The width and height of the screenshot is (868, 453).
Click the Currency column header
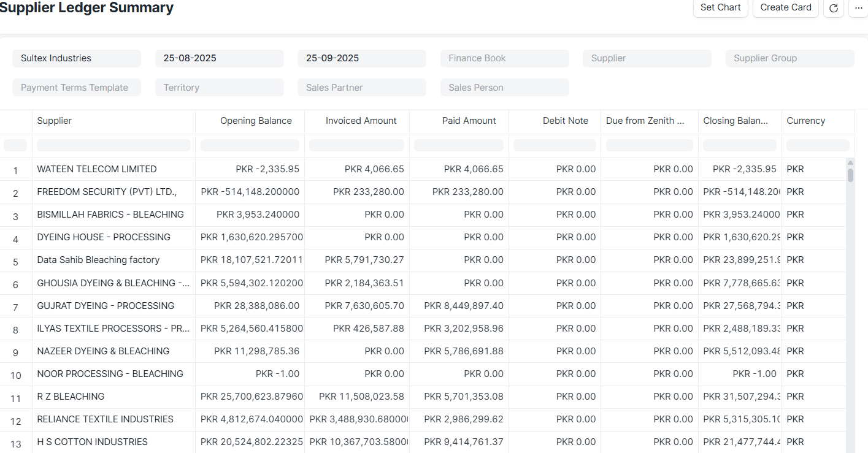(x=818, y=121)
